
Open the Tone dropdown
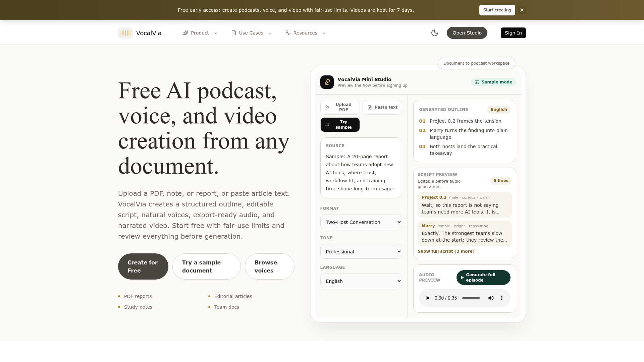(x=361, y=251)
